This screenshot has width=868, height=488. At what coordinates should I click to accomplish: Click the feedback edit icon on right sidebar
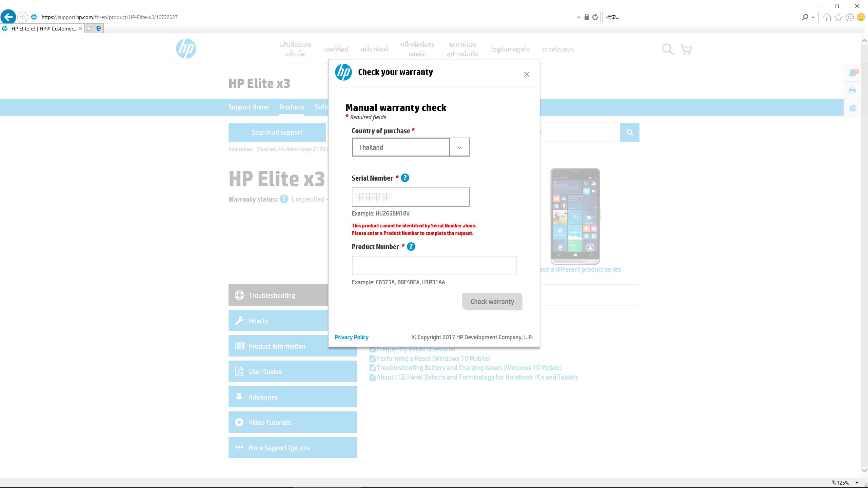tap(853, 108)
